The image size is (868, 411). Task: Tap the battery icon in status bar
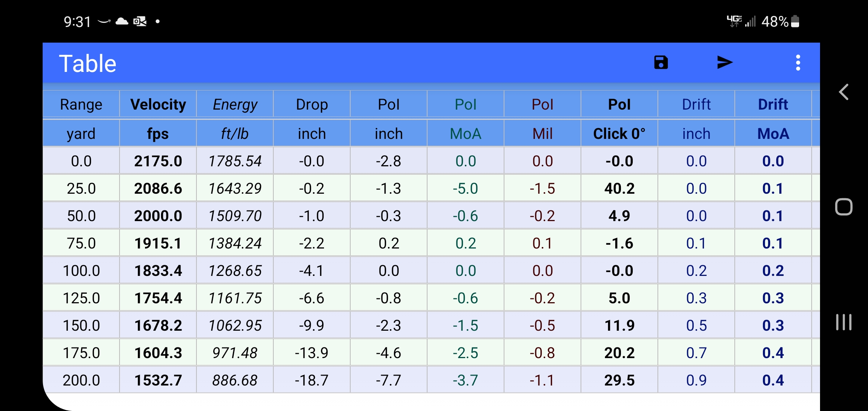[x=795, y=21]
